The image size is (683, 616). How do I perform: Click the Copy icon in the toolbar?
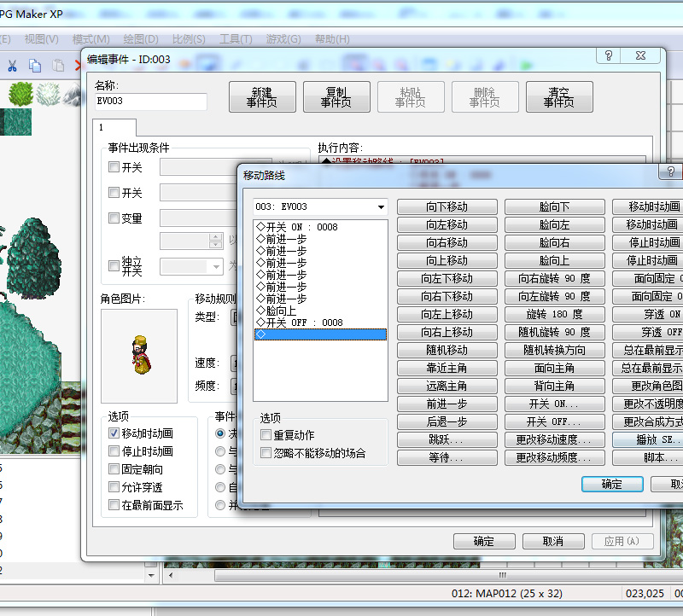click(x=35, y=66)
